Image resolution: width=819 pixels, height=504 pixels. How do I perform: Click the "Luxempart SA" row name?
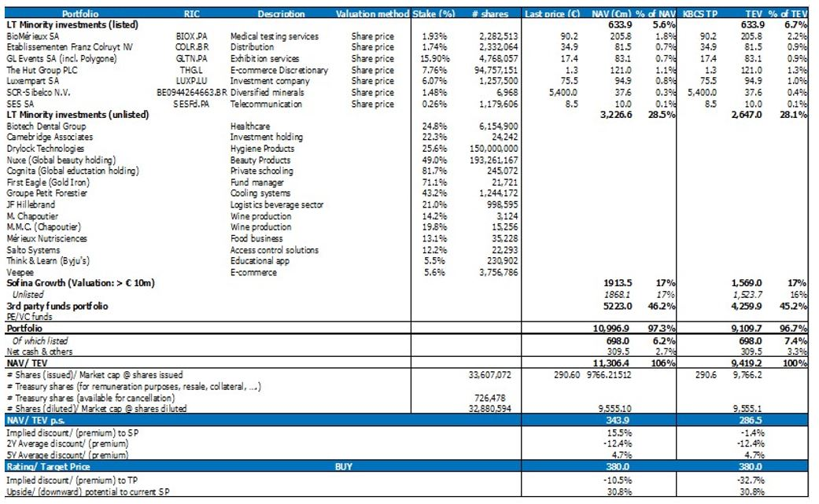pos(33,81)
